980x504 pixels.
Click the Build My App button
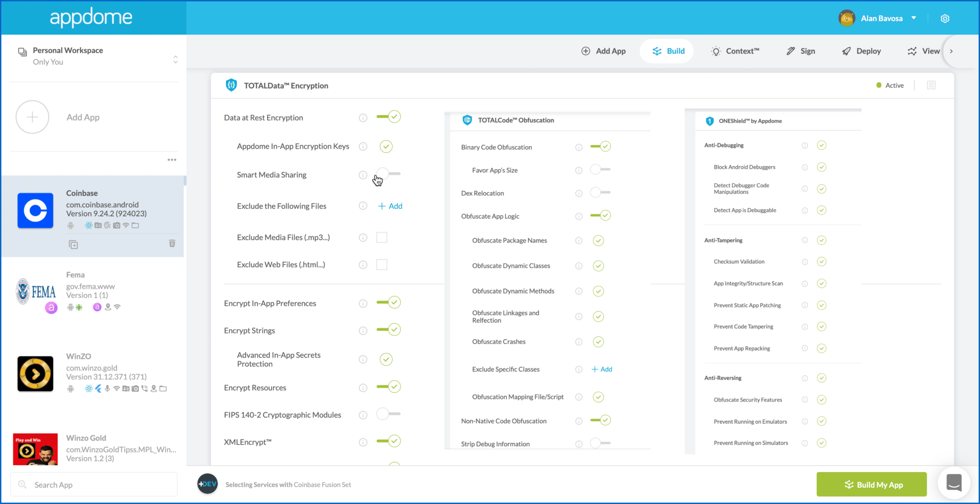coord(871,484)
